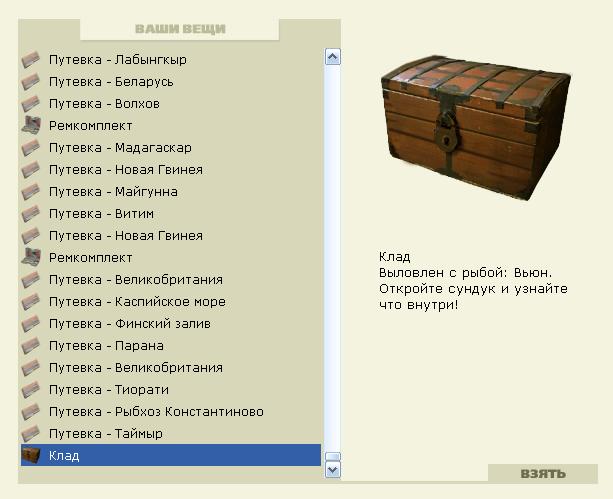Select Путевка - Волхов in the list
This screenshot has height=499, width=613.
point(171,104)
